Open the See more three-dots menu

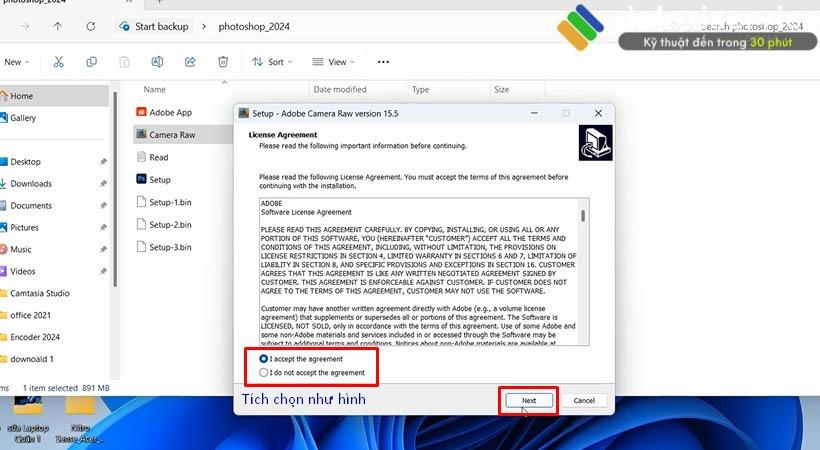(x=383, y=62)
